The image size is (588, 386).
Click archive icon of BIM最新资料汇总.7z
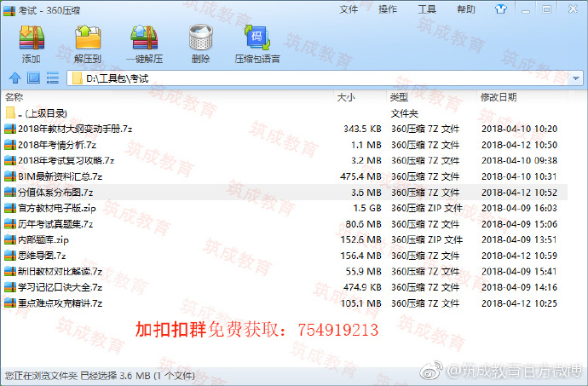tap(10, 176)
